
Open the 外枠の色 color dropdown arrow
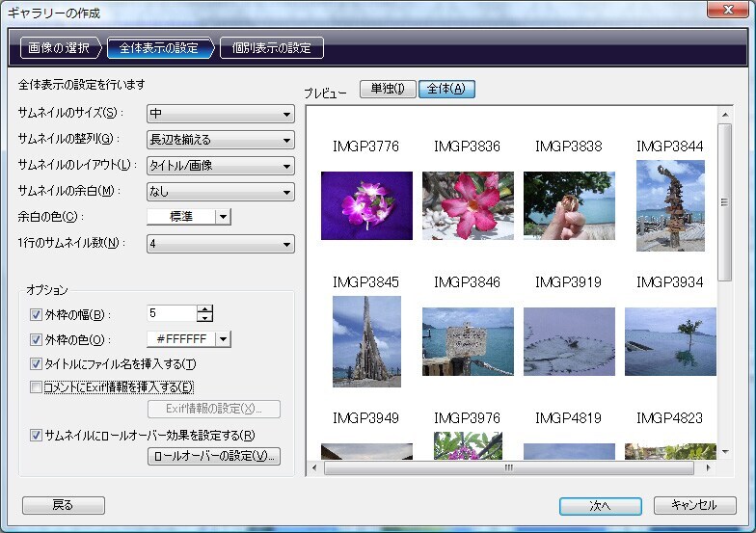(x=223, y=339)
